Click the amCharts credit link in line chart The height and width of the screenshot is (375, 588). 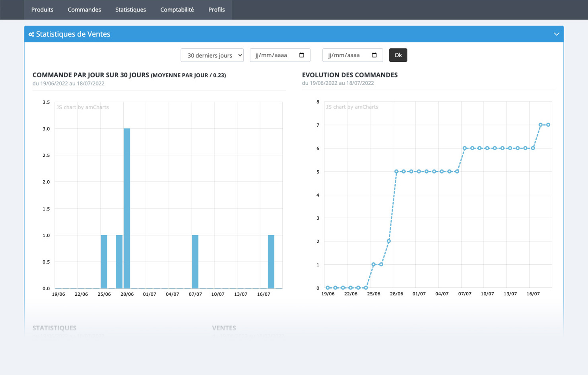coord(352,107)
